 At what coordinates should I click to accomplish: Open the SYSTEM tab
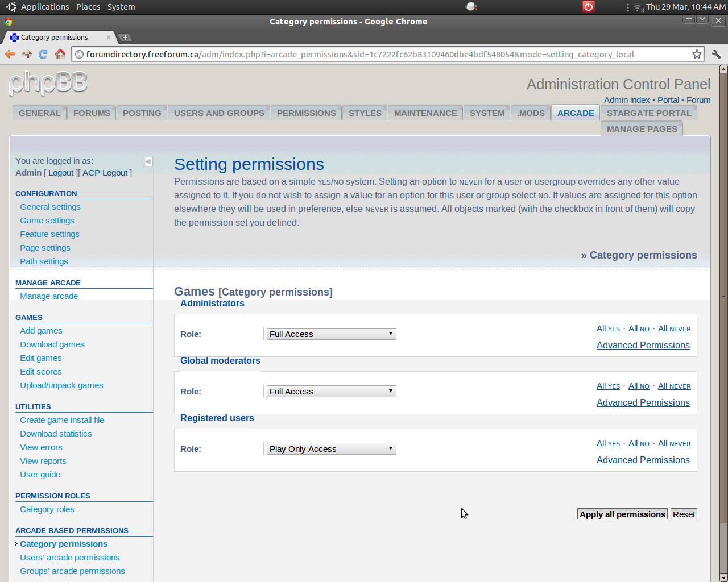coord(487,113)
